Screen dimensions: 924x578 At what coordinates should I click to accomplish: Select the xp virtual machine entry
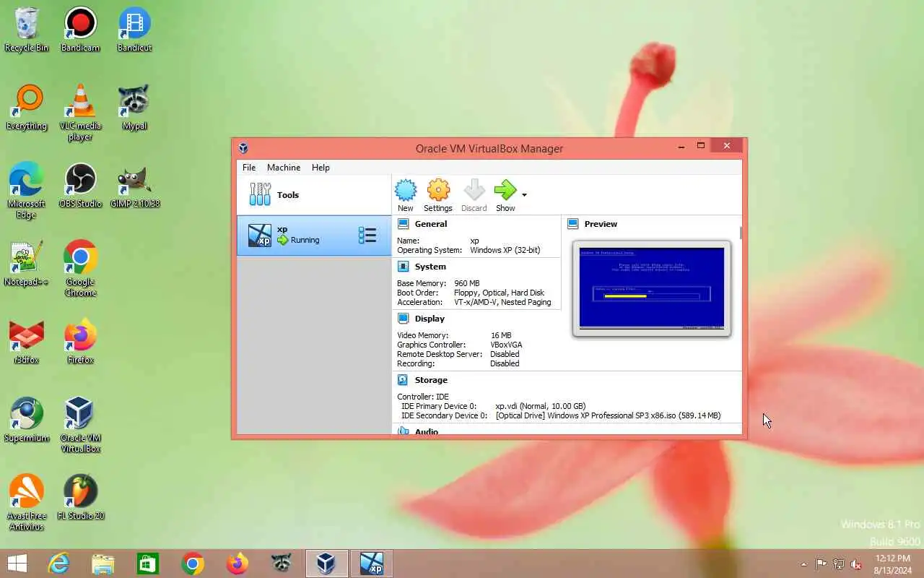(x=314, y=236)
